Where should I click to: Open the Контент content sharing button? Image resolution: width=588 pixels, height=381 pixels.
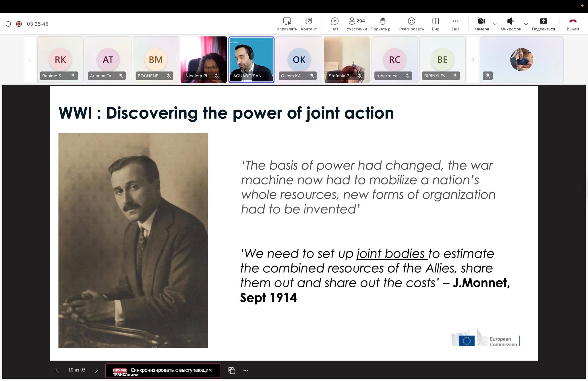point(309,24)
